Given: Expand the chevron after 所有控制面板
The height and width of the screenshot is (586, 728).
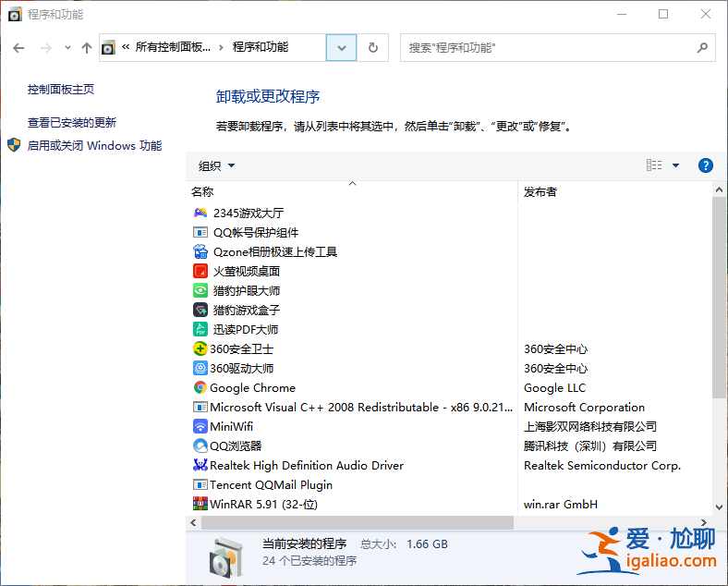Looking at the screenshot, I should pyautogui.click(x=221, y=47).
